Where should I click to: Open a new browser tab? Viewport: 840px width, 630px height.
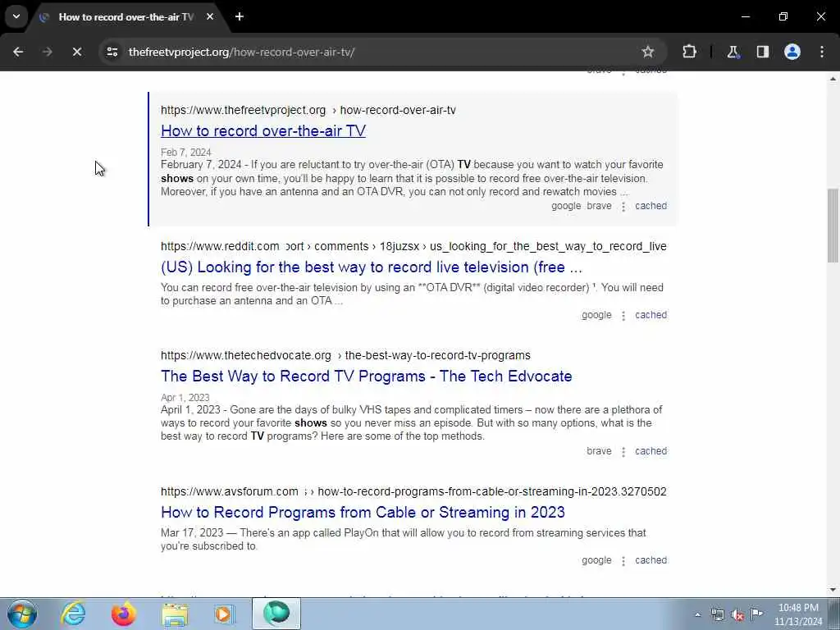pos(240,16)
